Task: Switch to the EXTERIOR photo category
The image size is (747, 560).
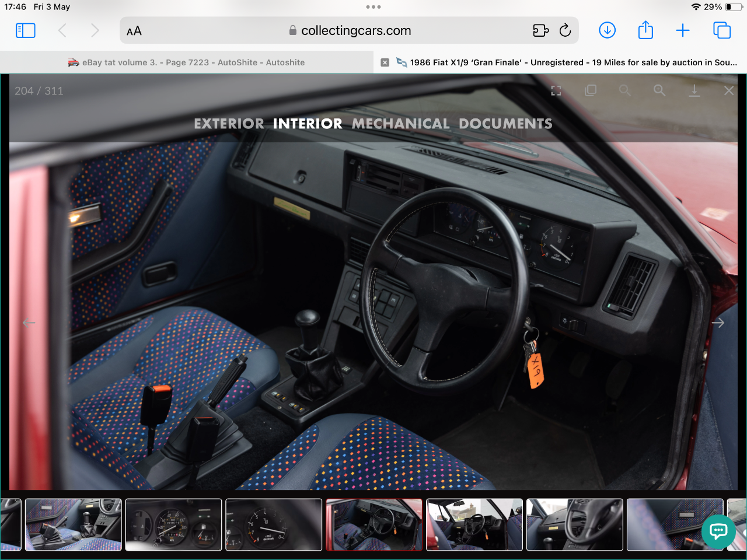Action: [x=229, y=124]
